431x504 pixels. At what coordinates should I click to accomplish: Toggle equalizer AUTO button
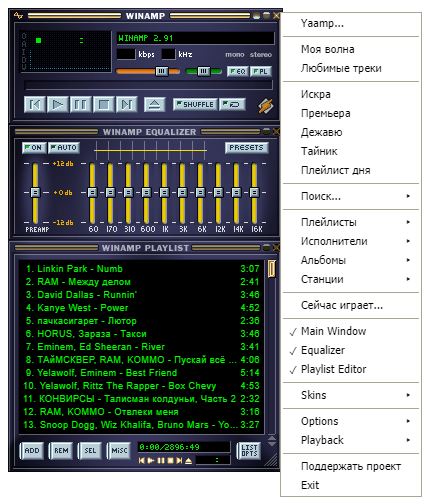(64, 148)
